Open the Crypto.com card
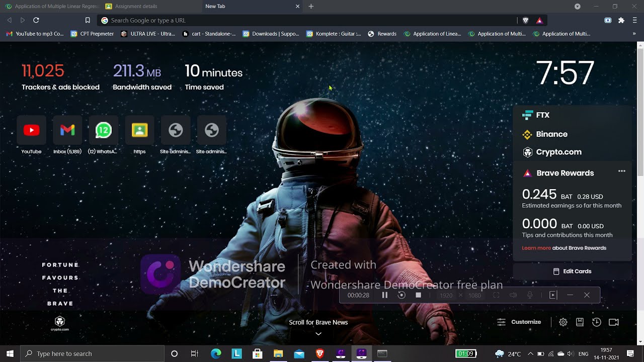Screen dimensions: 644x362 pos(572,152)
